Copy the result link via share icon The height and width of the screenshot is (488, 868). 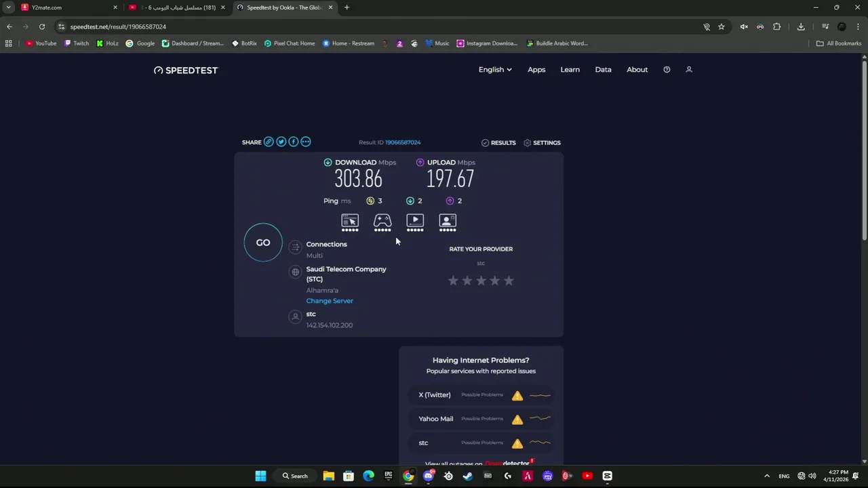point(269,142)
